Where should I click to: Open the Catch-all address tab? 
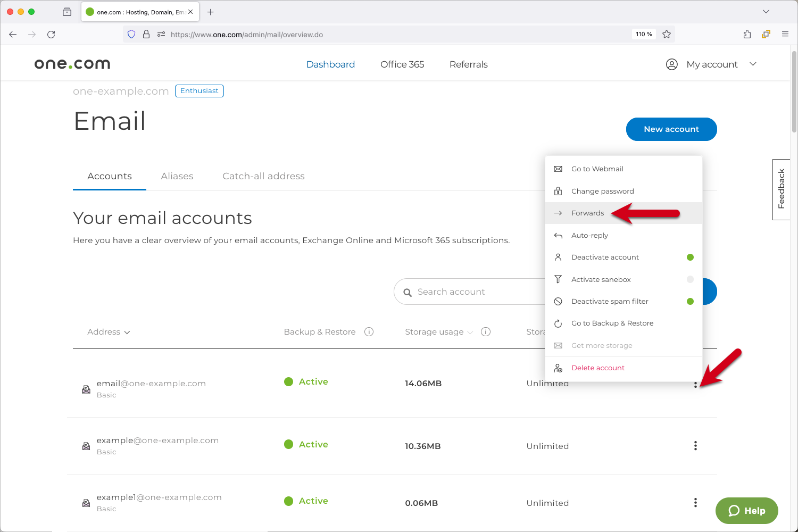click(x=263, y=176)
